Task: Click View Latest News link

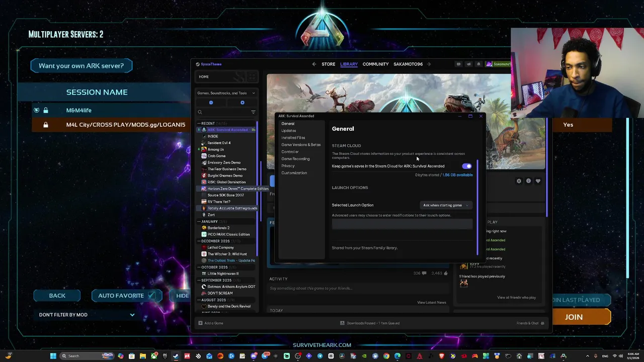Action: coord(432,303)
